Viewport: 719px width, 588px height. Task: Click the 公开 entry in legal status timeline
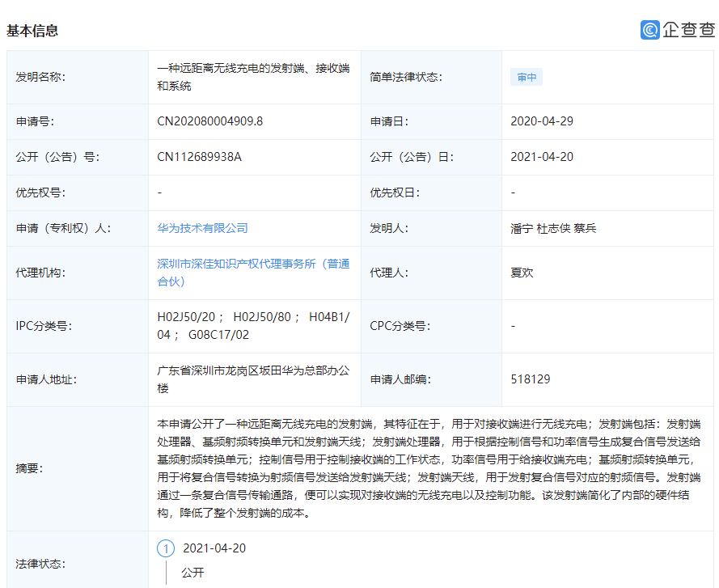click(x=192, y=572)
